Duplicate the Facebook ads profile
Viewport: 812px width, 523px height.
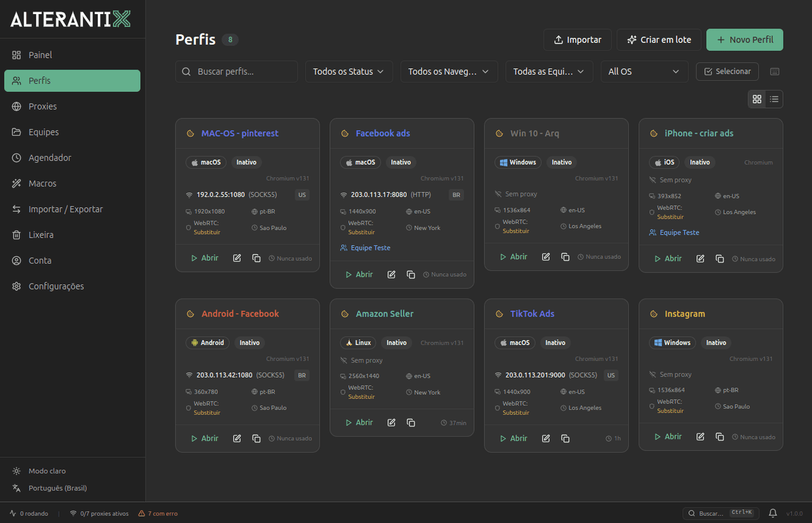[411, 274]
